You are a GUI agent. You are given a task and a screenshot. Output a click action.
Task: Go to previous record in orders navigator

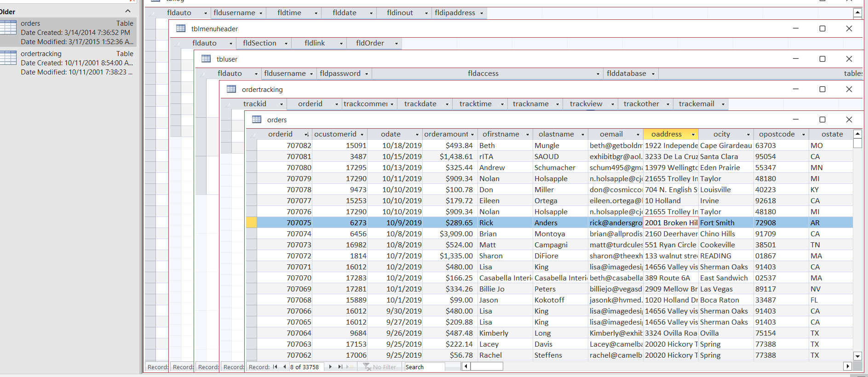pos(284,367)
